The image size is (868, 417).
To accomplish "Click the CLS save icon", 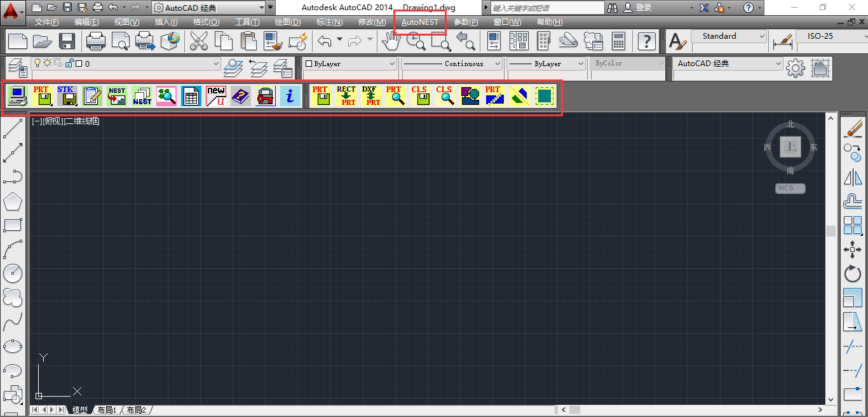I will (x=420, y=96).
